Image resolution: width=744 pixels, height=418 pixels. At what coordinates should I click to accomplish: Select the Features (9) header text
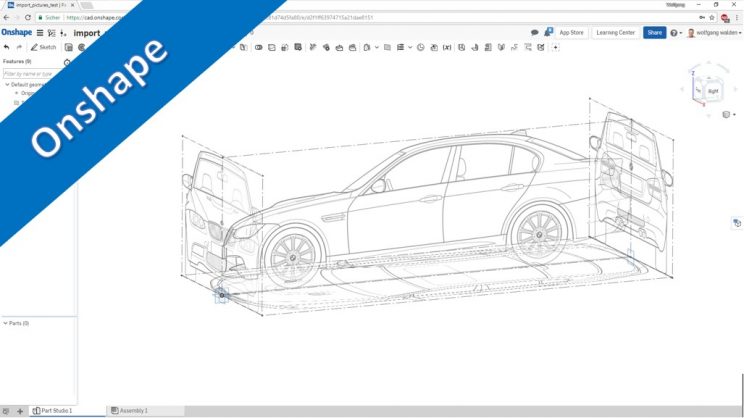(x=17, y=62)
